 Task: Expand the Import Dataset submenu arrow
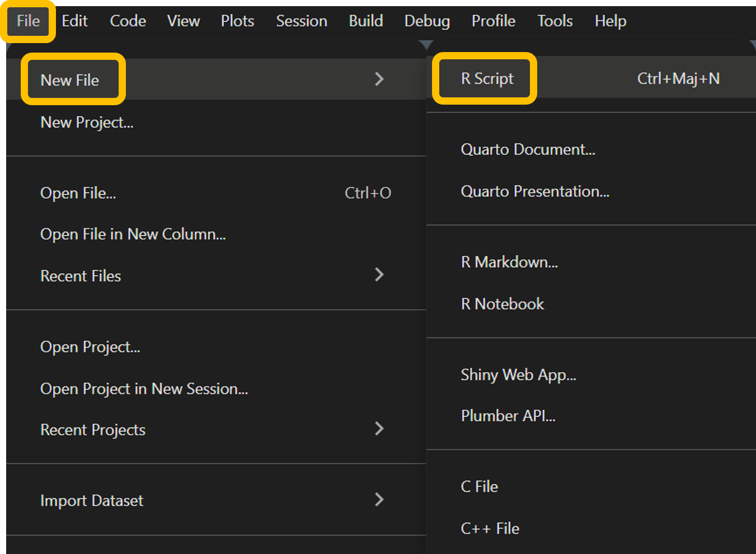[379, 499]
